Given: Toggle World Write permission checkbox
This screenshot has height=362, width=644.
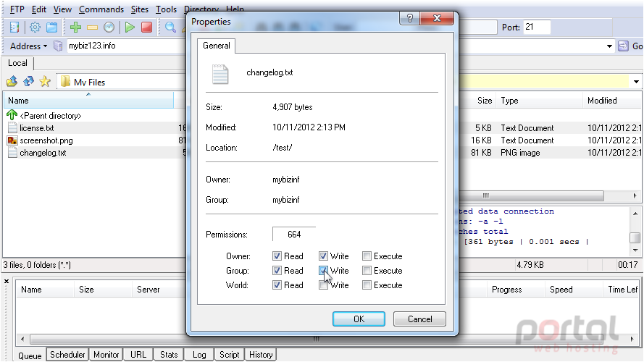Looking at the screenshot, I should coord(323,285).
